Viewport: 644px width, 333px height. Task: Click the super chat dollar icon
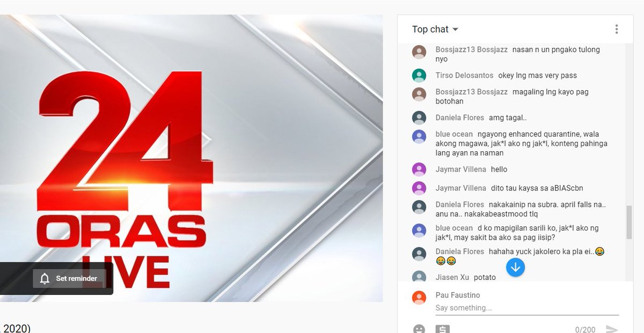[x=442, y=329]
